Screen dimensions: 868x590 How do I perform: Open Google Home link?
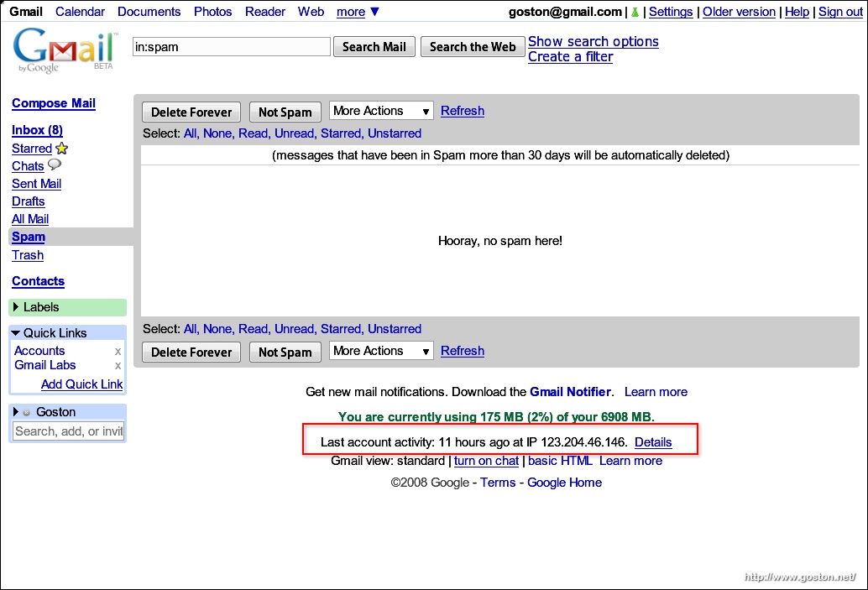tap(564, 483)
